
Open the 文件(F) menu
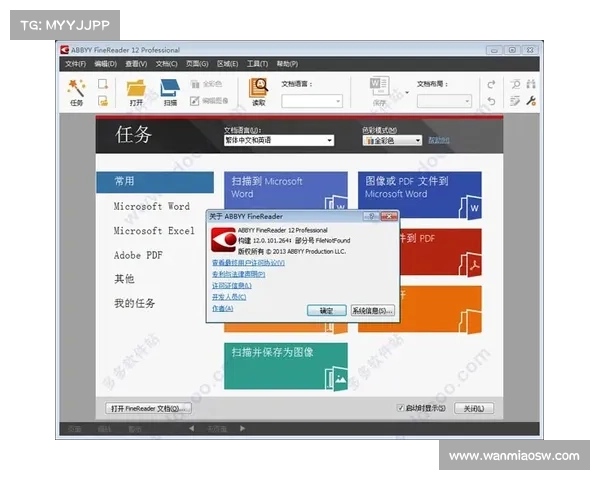pos(75,64)
